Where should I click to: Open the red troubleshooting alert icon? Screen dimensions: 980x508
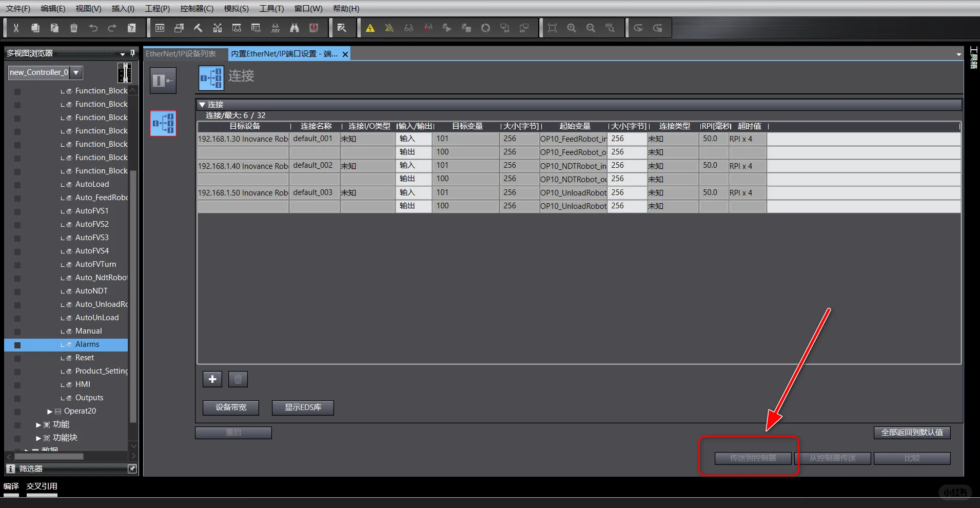(x=314, y=28)
